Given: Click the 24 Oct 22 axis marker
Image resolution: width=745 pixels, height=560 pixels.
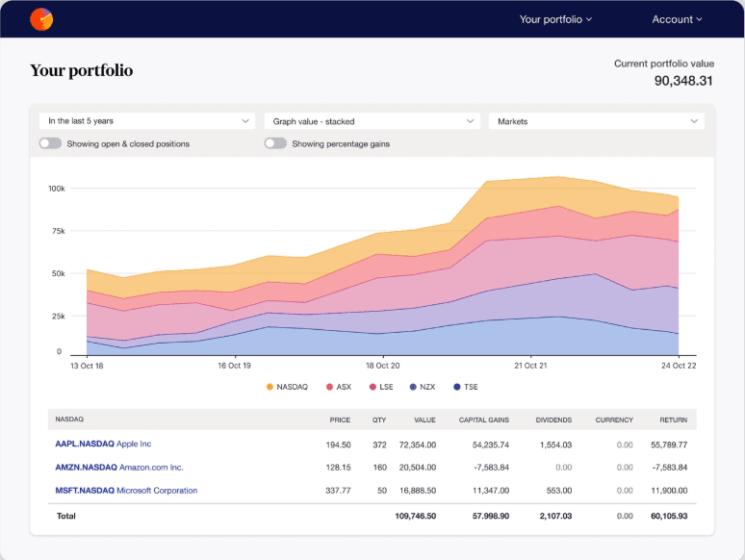Looking at the screenshot, I should point(679,366).
